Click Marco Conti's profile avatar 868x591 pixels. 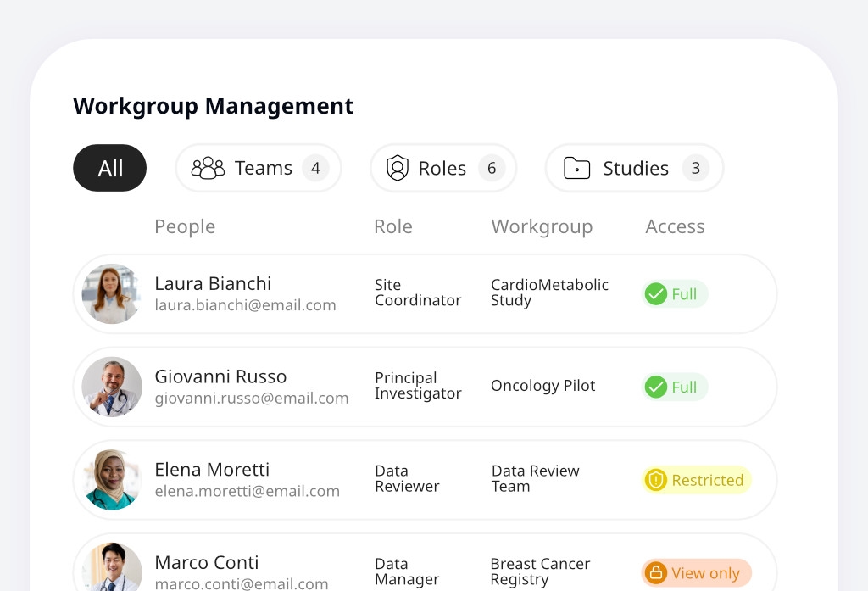pyautogui.click(x=112, y=568)
